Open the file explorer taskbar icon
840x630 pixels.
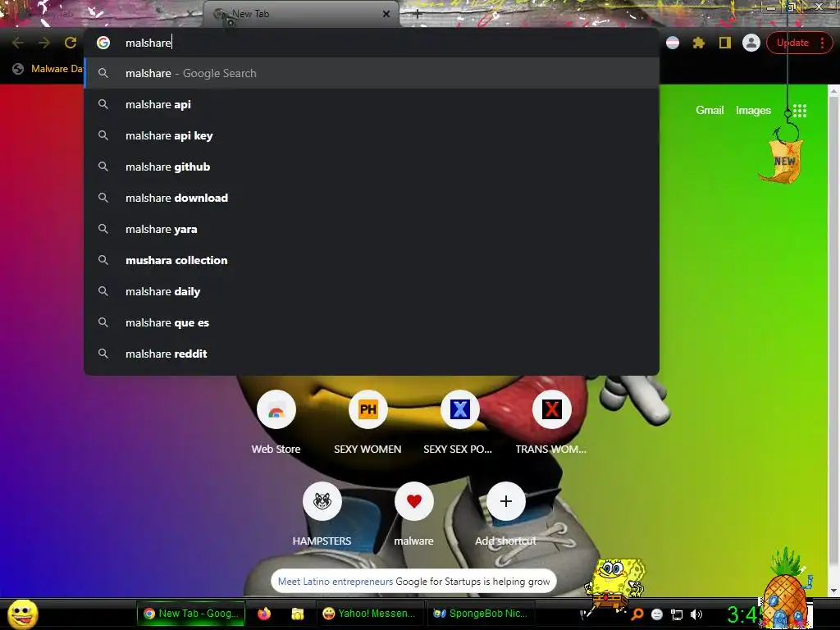click(297, 614)
